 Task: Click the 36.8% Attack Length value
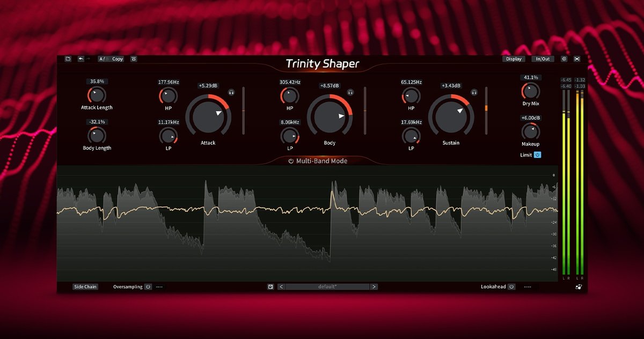[97, 82]
